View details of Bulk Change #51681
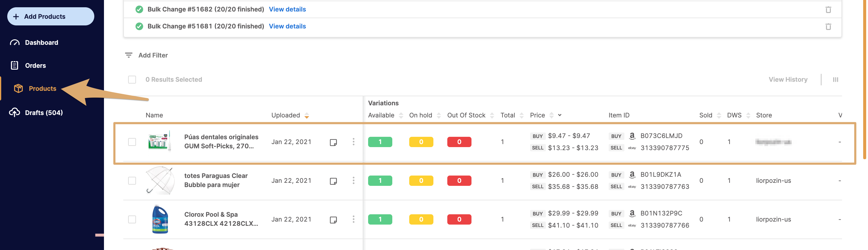 coord(287,26)
